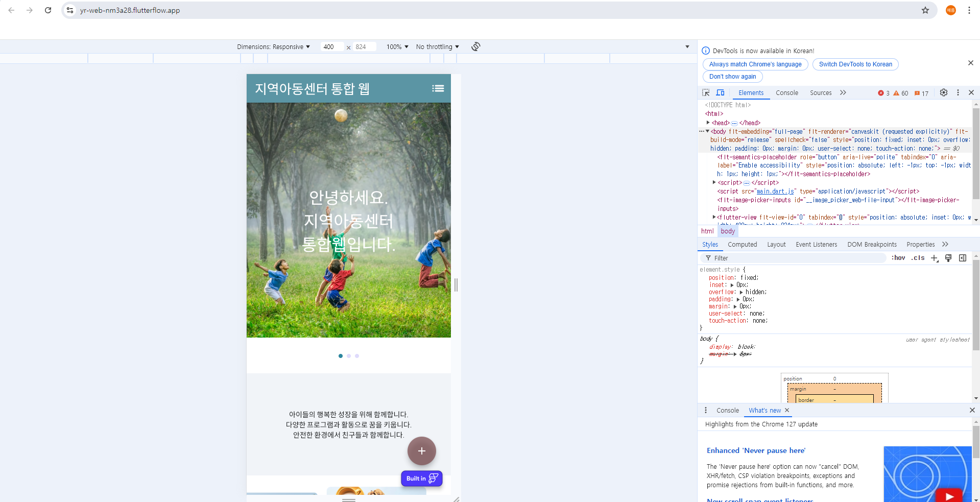Open DevTools customize three-dot menu

(958, 92)
